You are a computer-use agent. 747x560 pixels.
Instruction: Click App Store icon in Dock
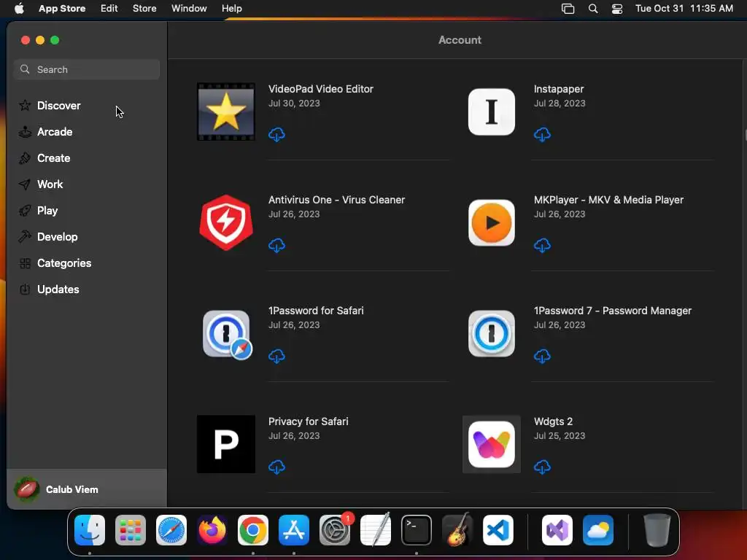click(294, 530)
